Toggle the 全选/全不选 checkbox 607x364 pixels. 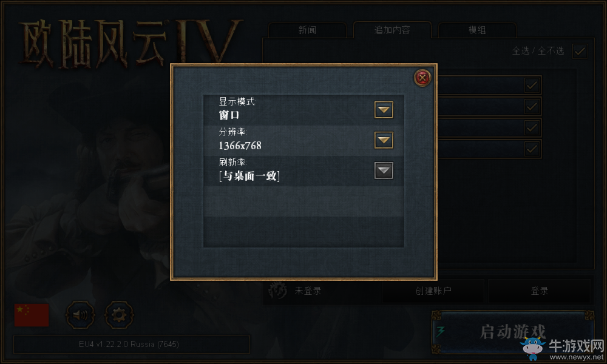[580, 51]
